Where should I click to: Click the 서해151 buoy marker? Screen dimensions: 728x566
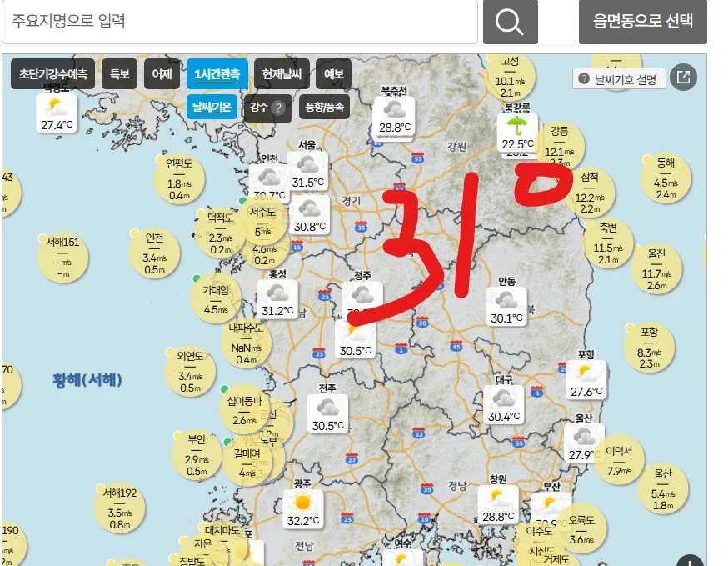tap(63, 258)
